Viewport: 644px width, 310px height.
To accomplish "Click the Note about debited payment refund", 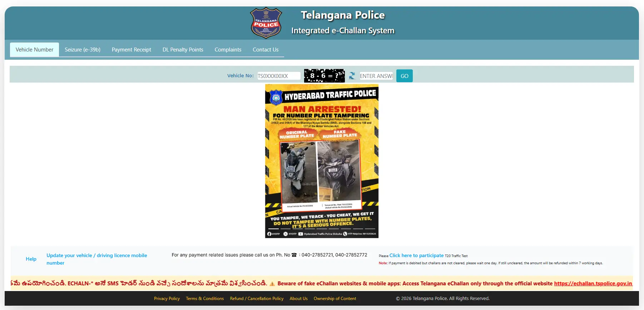I will click(x=491, y=263).
